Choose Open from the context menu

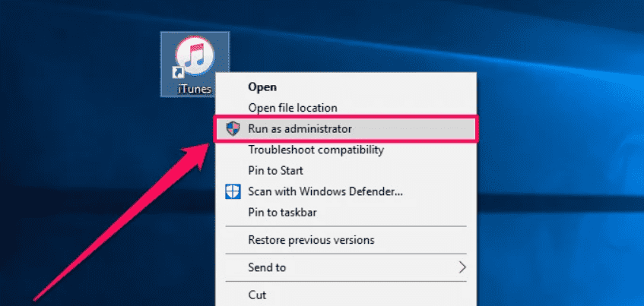point(346,87)
